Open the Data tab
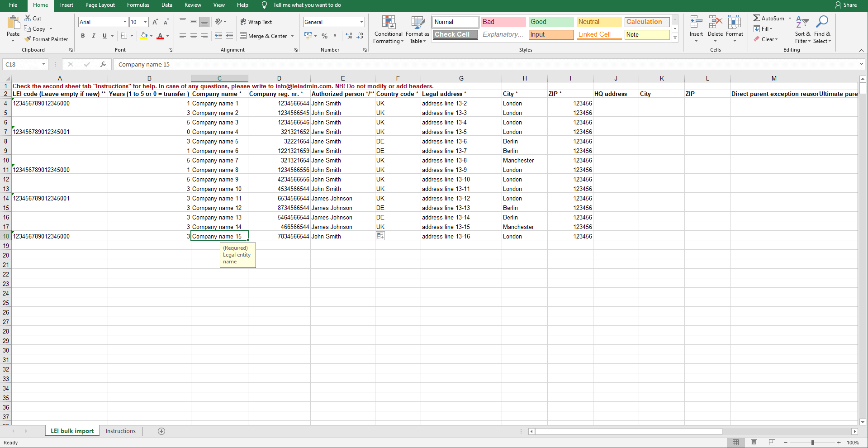The width and height of the screenshot is (868, 448). click(x=166, y=5)
